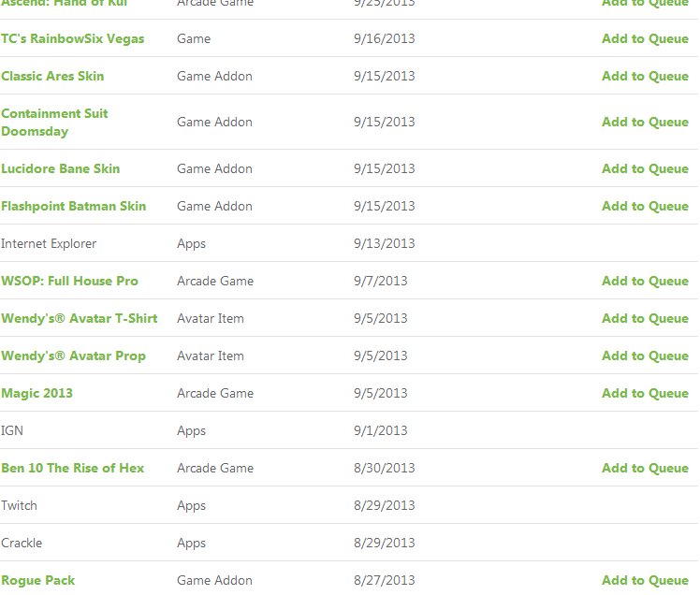Open the Containment Suit Doomsday link
The height and width of the screenshot is (595, 700).
54,123
